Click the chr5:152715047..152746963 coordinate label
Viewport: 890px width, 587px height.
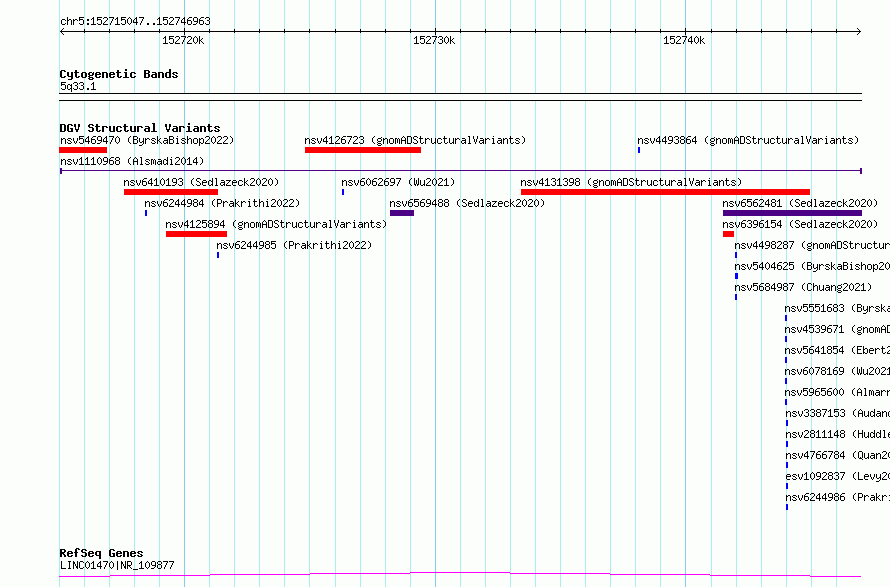click(x=135, y=22)
